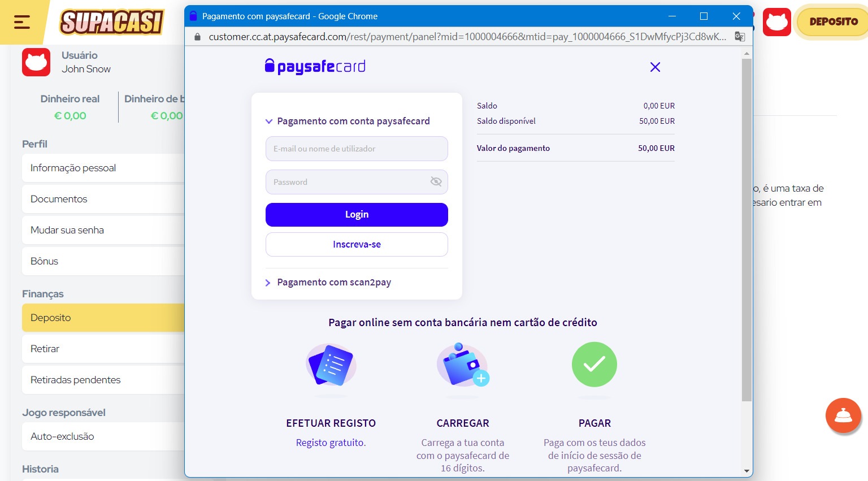
Task: Open the Registo gratuito link
Action: click(x=331, y=443)
